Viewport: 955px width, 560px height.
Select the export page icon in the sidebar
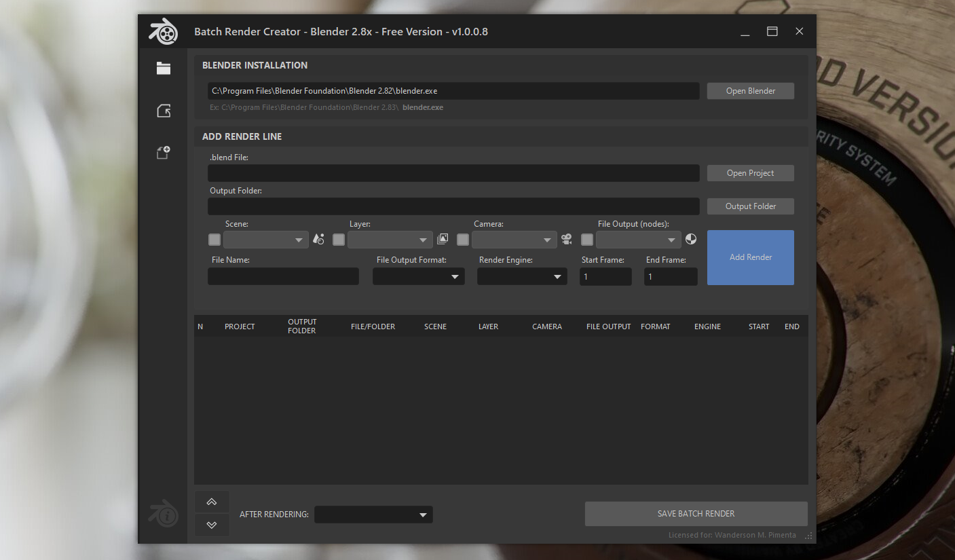click(x=163, y=111)
